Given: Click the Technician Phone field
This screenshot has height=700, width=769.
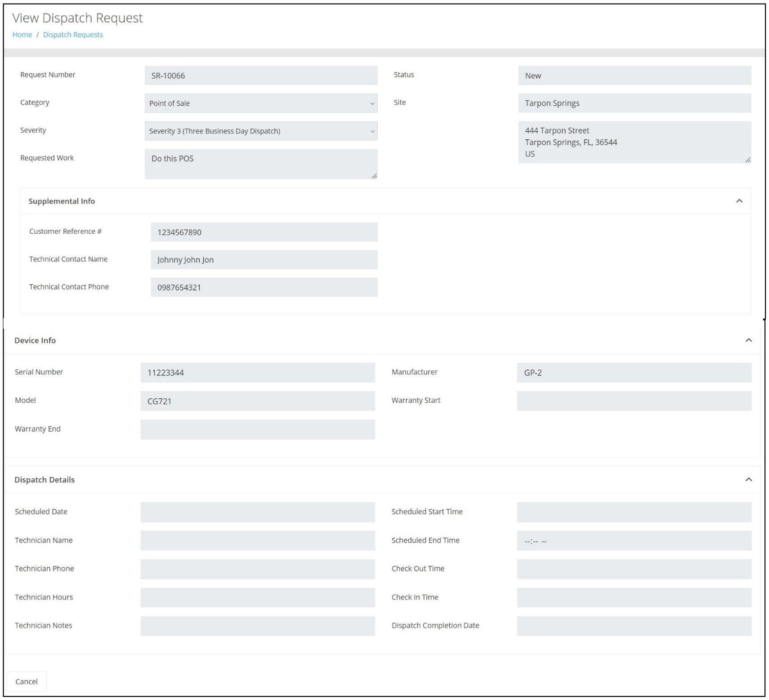Looking at the screenshot, I should [x=258, y=569].
